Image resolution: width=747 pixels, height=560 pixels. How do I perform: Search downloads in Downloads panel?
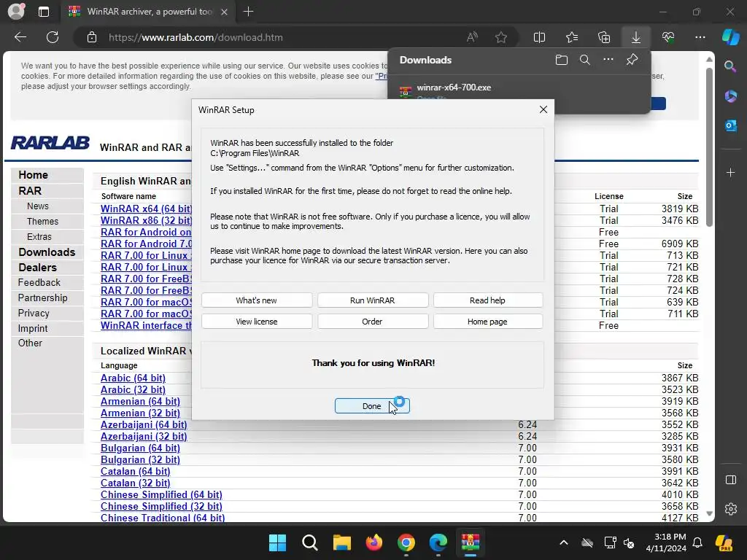tap(584, 60)
